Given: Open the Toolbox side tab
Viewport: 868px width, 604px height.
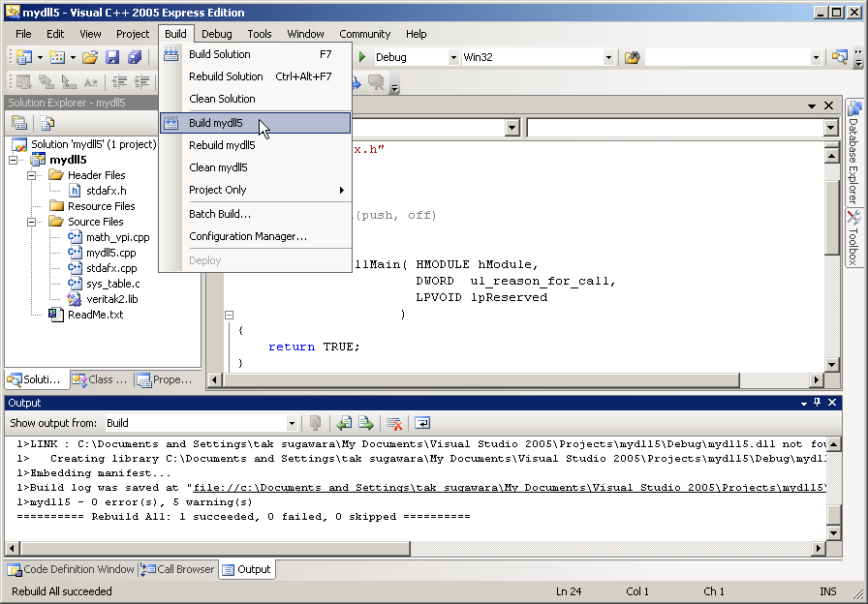Looking at the screenshot, I should (x=854, y=238).
